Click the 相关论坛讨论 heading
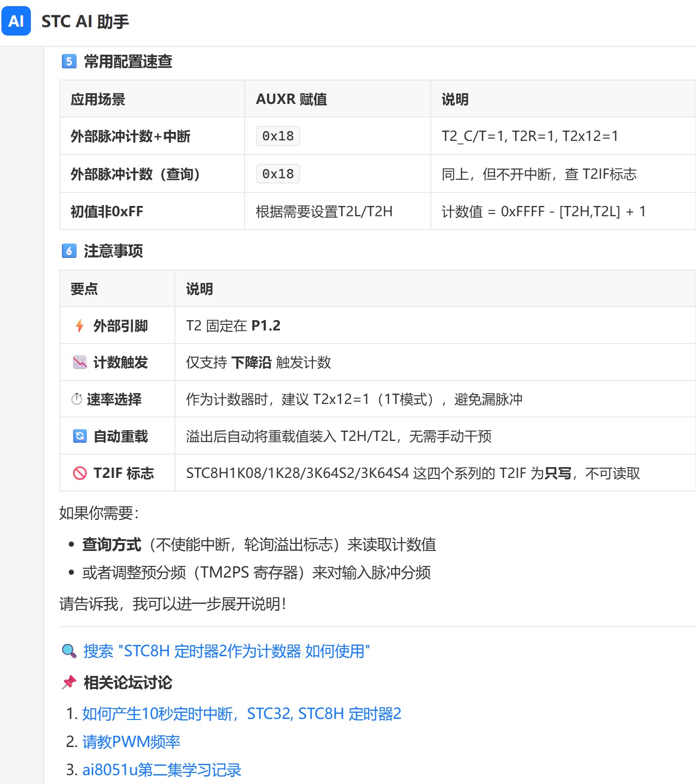 tap(128, 682)
